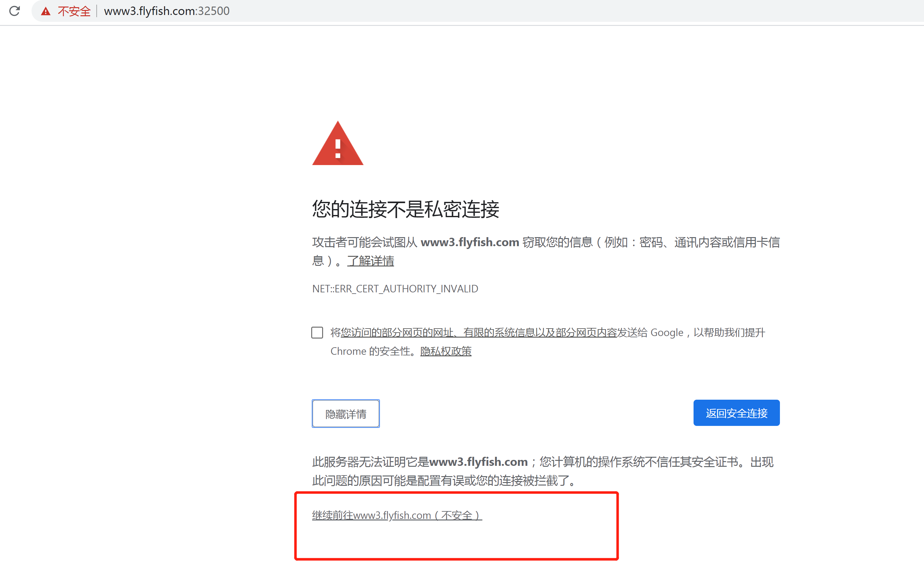Click the NET::ERR_CERT_AUTHORITY_INVALID error code

[x=395, y=289]
